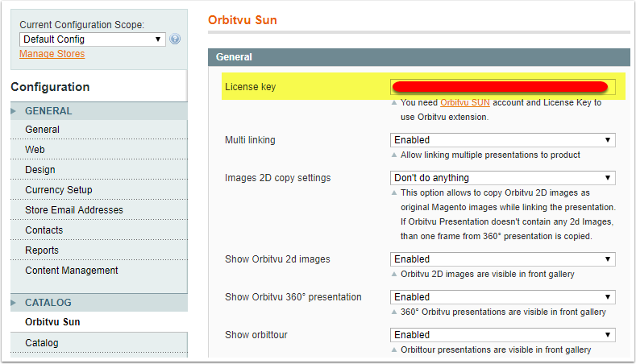Collapse the GENERAL section arrow
Image resolution: width=636 pixels, height=364 pixels.
pyautogui.click(x=14, y=111)
